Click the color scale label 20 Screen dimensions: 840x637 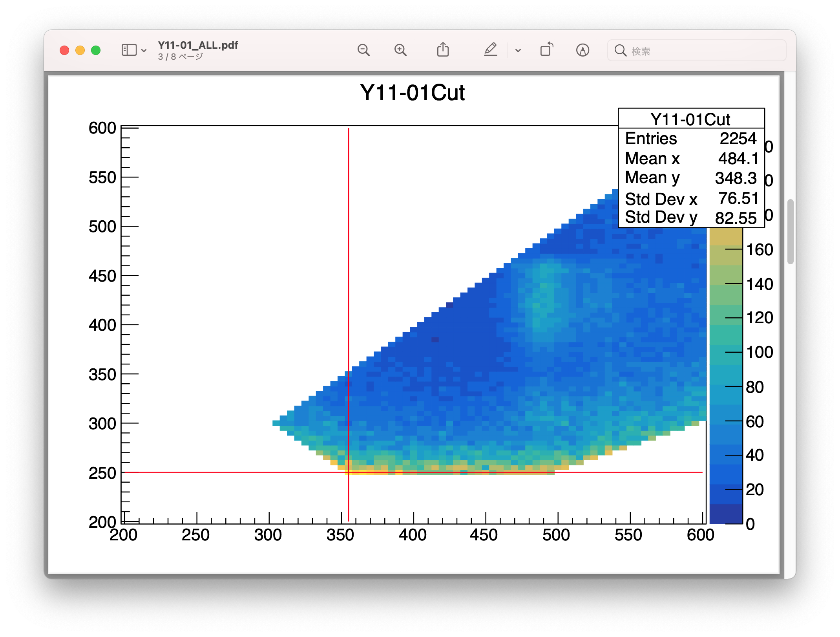coord(755,490)
